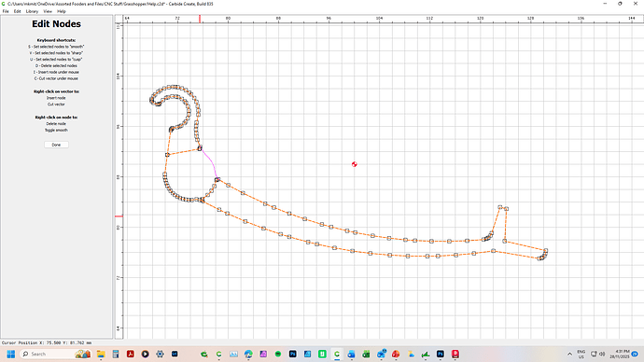
Task: Open the Photoshop icon beside Spotify
Action: click(x=292, y=354)
